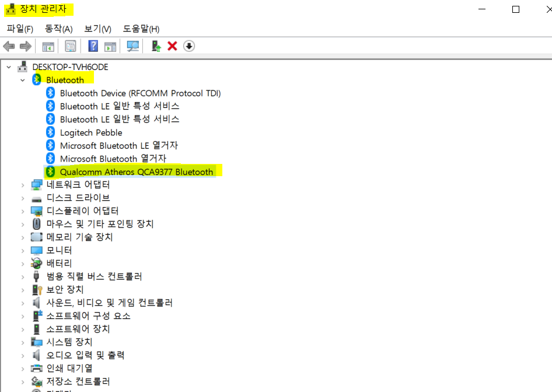Viewport: 552px width, 392px height.
Task: Open the 보기(V) menu
Action: pos(97,29)
